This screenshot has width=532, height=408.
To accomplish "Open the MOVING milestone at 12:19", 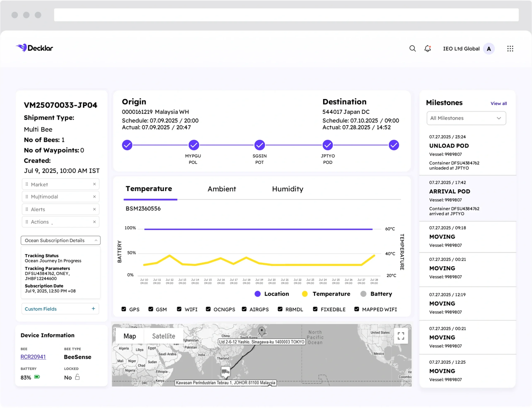I will coord(467,304).
